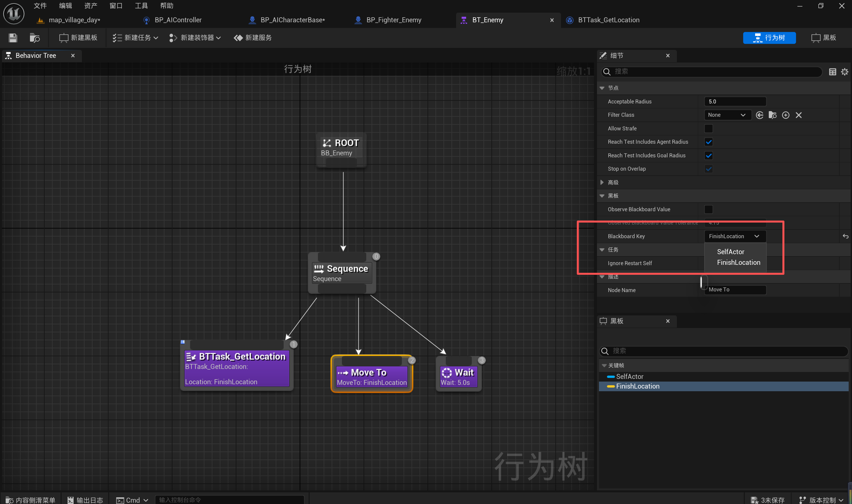Use selected asset arrow for Filter Class
852x504 pixels.
(759, 115)
